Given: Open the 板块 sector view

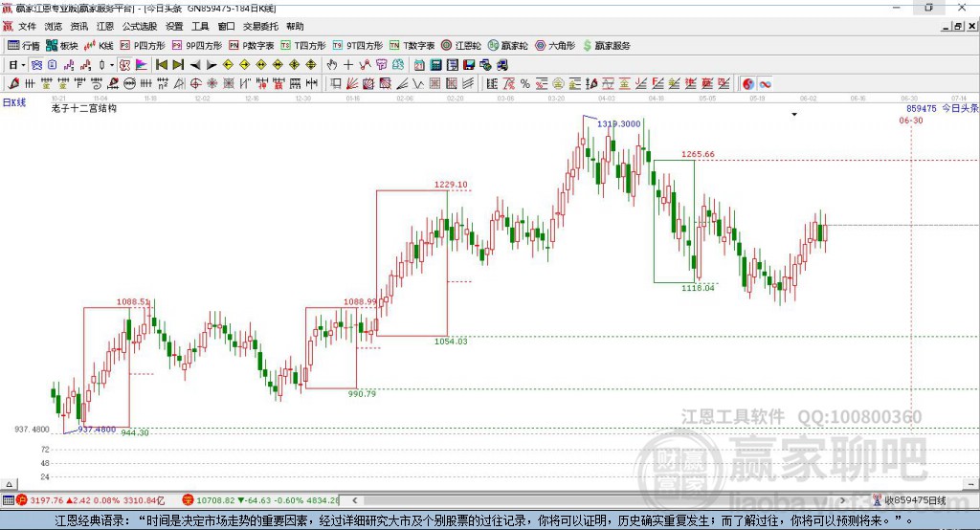Looking at the screenshot, I should point(62,46).
